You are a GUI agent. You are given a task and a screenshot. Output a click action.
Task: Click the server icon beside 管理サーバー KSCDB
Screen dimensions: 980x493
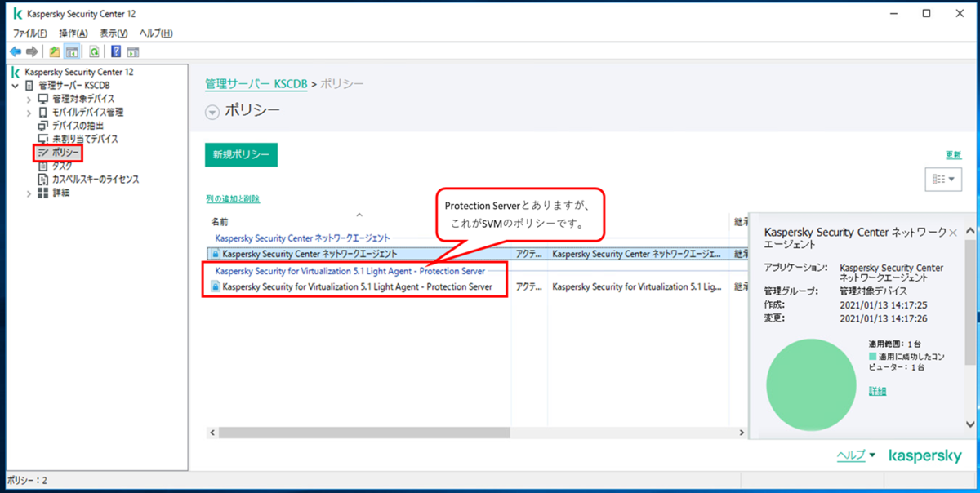pos(29,86)
